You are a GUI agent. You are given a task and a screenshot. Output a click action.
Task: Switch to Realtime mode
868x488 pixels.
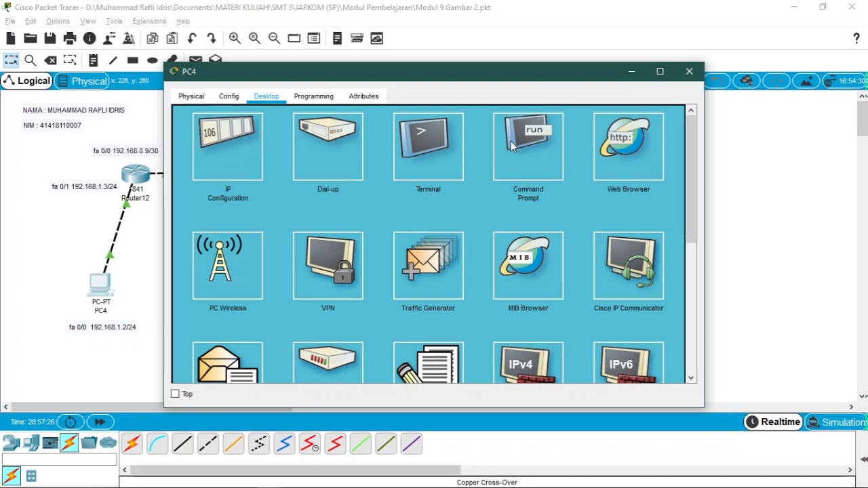773,422
